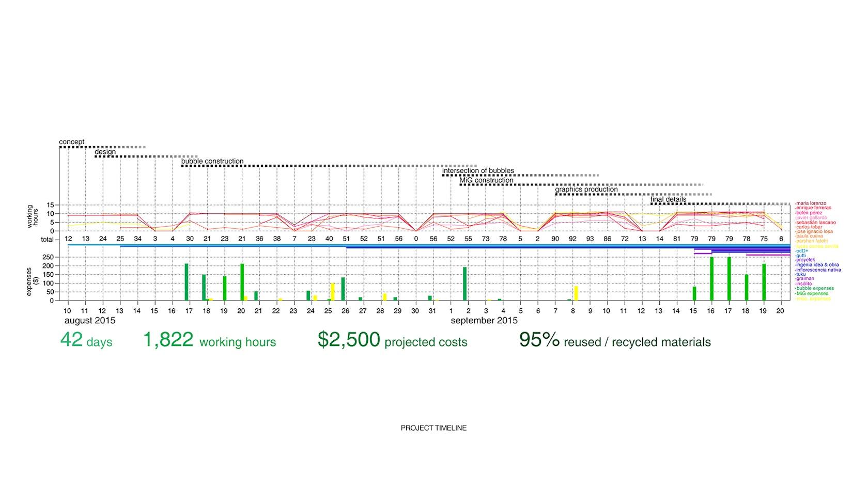This screenshot has height=488, width=868.
Task: Select 'bubble expenses' legend entry
Action: click(815, 289)
